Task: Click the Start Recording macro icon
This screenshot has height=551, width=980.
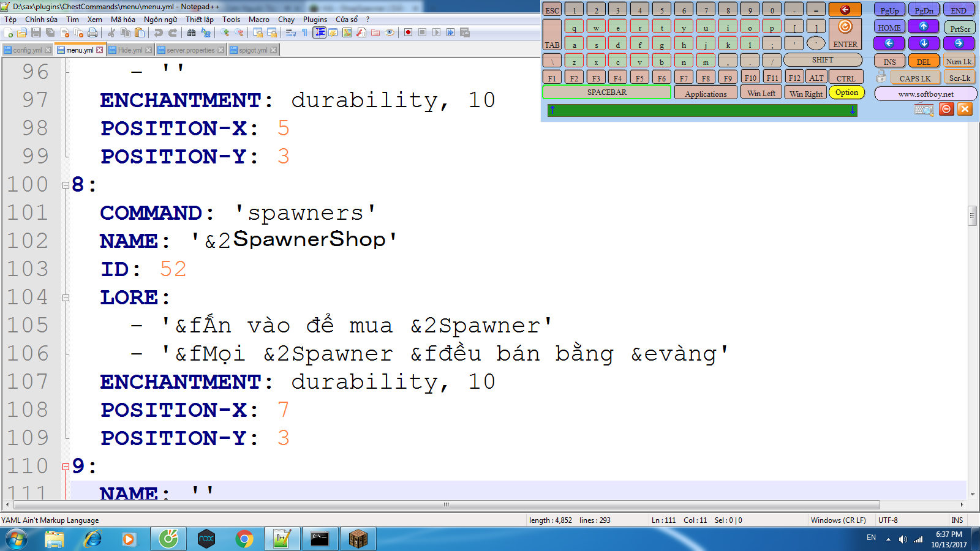Action: coord(409,32)
